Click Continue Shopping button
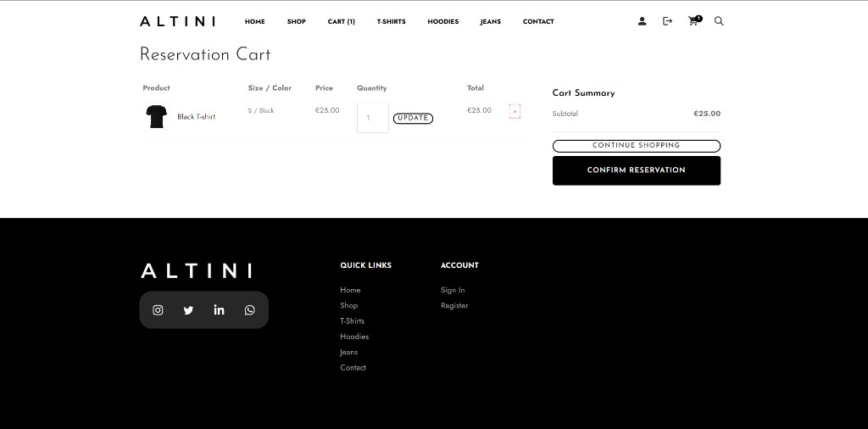Viewport: 868px width, 429px height. 636,146
